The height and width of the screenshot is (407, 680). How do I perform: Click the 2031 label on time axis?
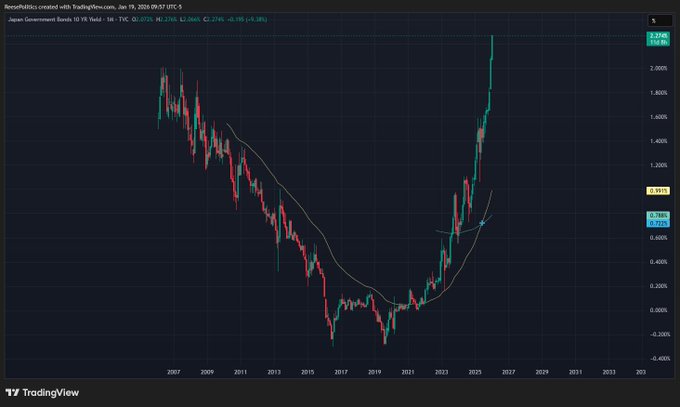tap(575, 371)
